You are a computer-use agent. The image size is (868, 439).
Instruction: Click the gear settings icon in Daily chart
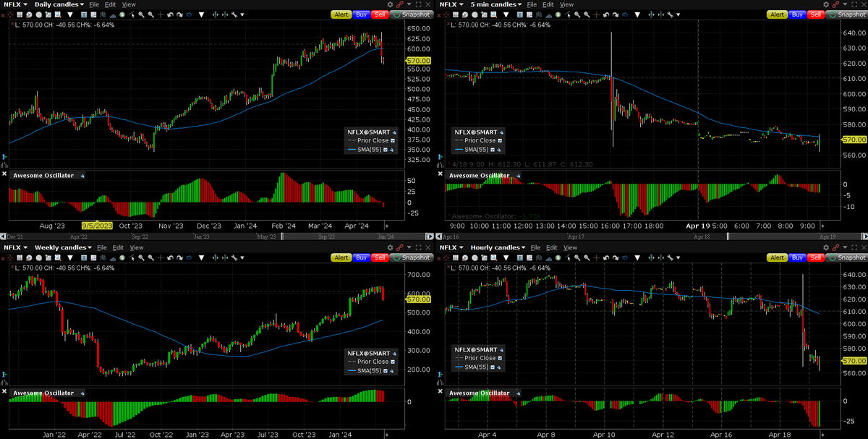pos(391,4)
